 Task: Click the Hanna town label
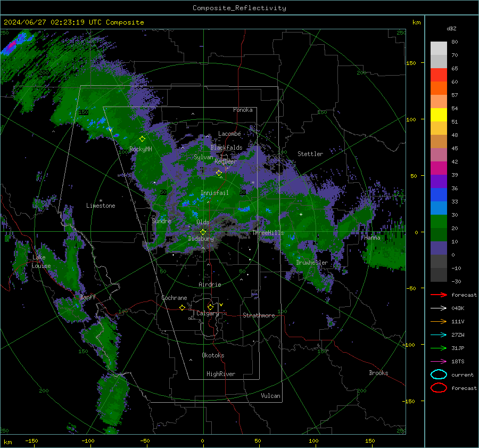coord(372,238)
